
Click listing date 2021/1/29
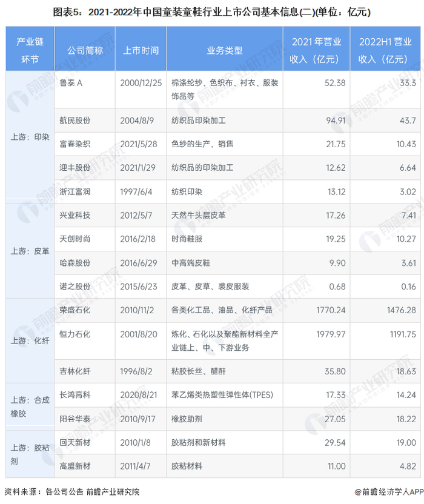pos(137,168)
